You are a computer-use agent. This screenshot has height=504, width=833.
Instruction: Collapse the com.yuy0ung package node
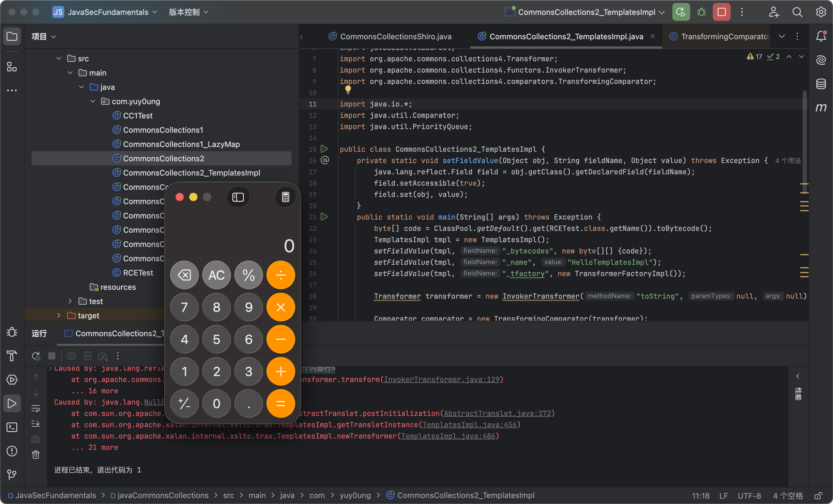point(93,101)
